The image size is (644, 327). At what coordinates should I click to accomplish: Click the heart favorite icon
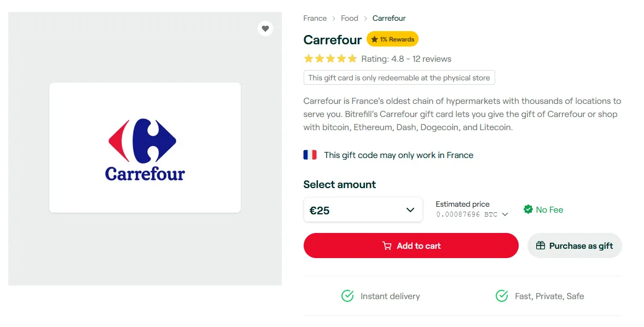pos(265,28)
